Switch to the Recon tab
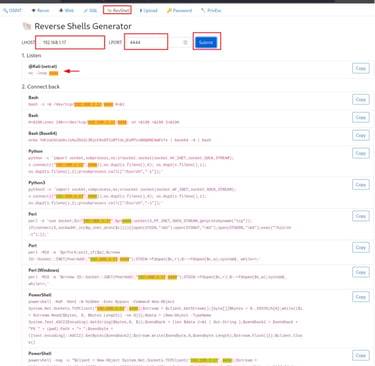Screen dimensions: 375x366 click(40, 10)
